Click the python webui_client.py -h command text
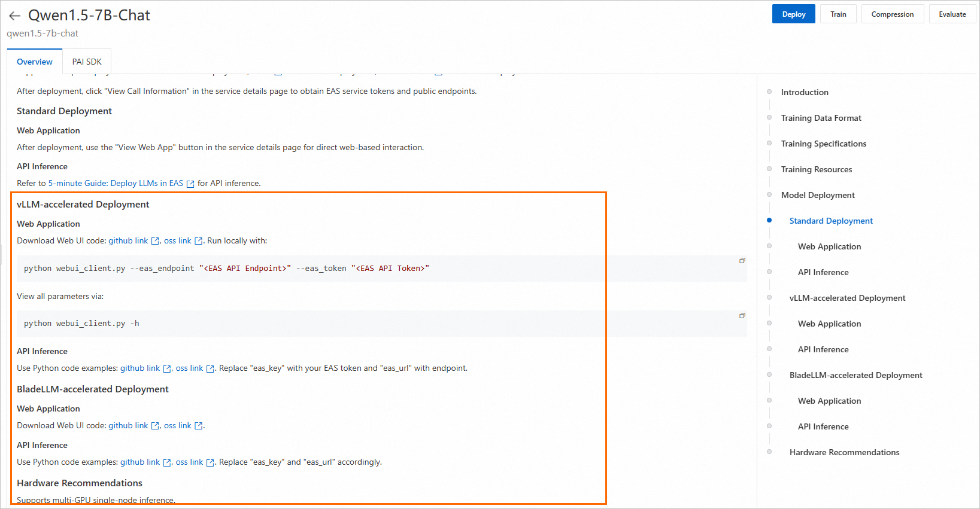 tap(81, 324)
